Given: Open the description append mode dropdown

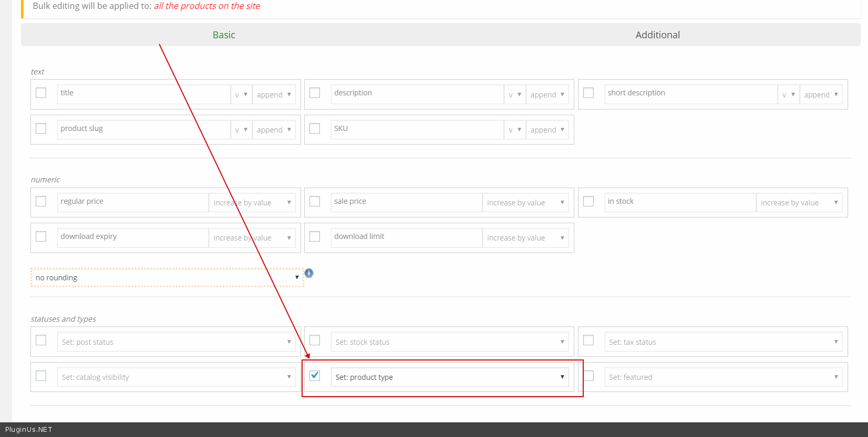Looking at the screenshot, I should point(547,95).
